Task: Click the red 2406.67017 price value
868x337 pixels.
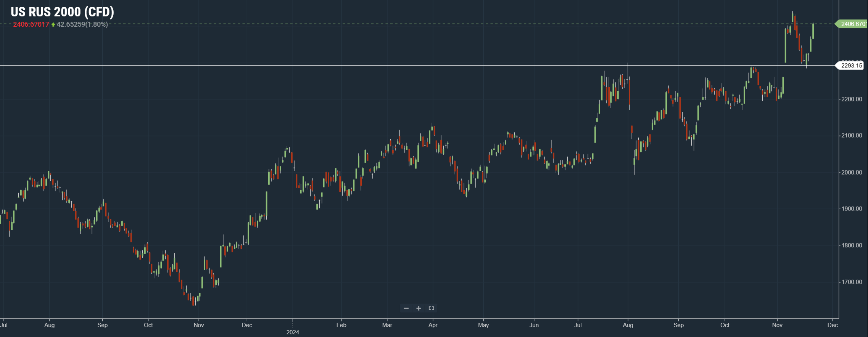Action: 31,24
